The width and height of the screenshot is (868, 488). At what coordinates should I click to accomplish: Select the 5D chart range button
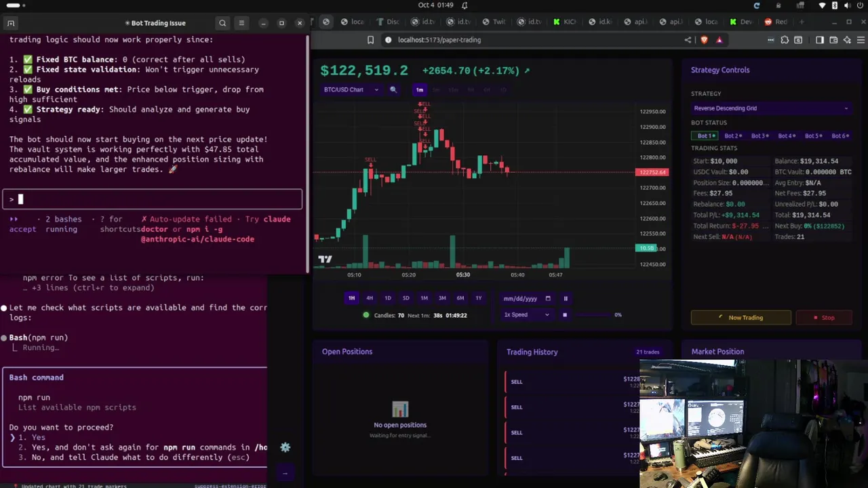coord(406,298)
